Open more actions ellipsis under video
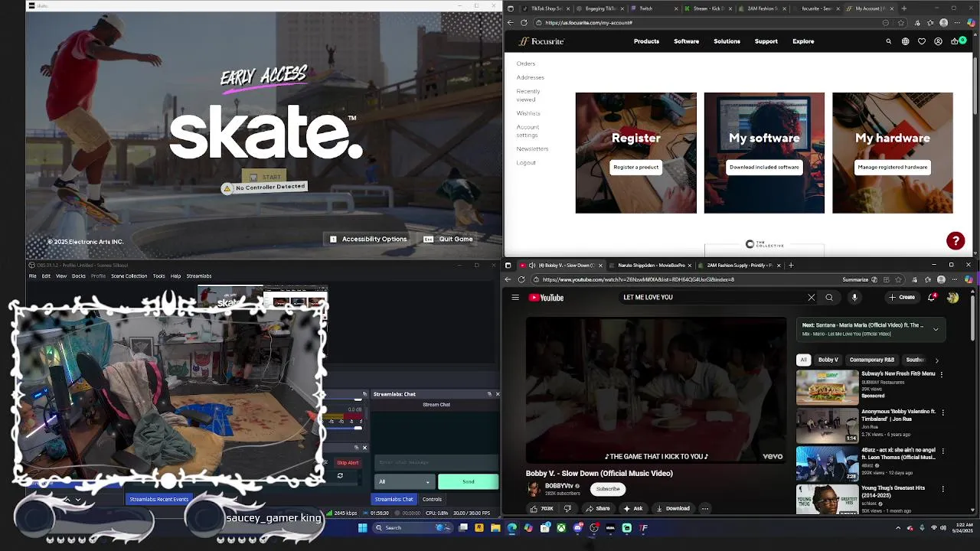This screenshot has width=980, height=551. pyautogui.click(x=705, y=508)
